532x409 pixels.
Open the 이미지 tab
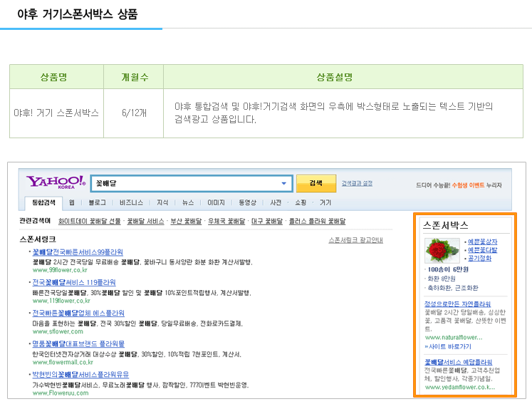[216, 202]
